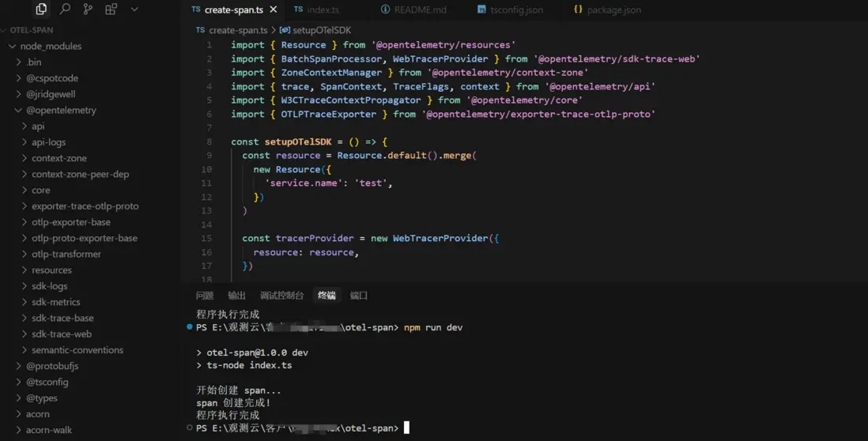
Task: Select the exporter-trace-otlp-proto folder
Action: 85,206
